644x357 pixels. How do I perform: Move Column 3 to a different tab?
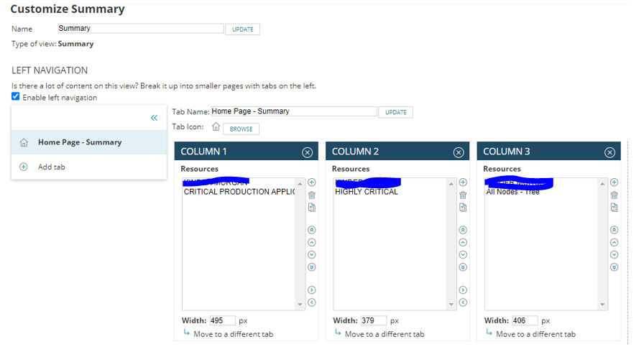[535, 334]
